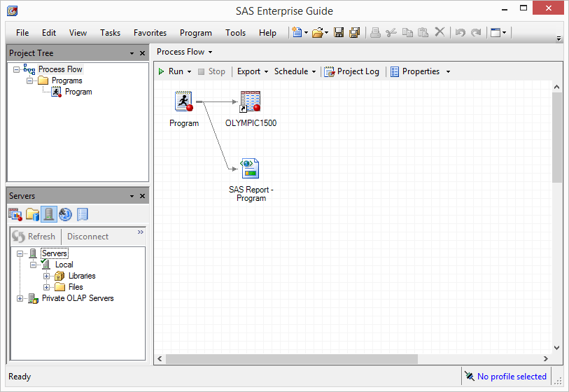Screen dimensions: 569x392
Task: Click the Cut scissors toolbar icon
Action: click(x=391, y=33)
